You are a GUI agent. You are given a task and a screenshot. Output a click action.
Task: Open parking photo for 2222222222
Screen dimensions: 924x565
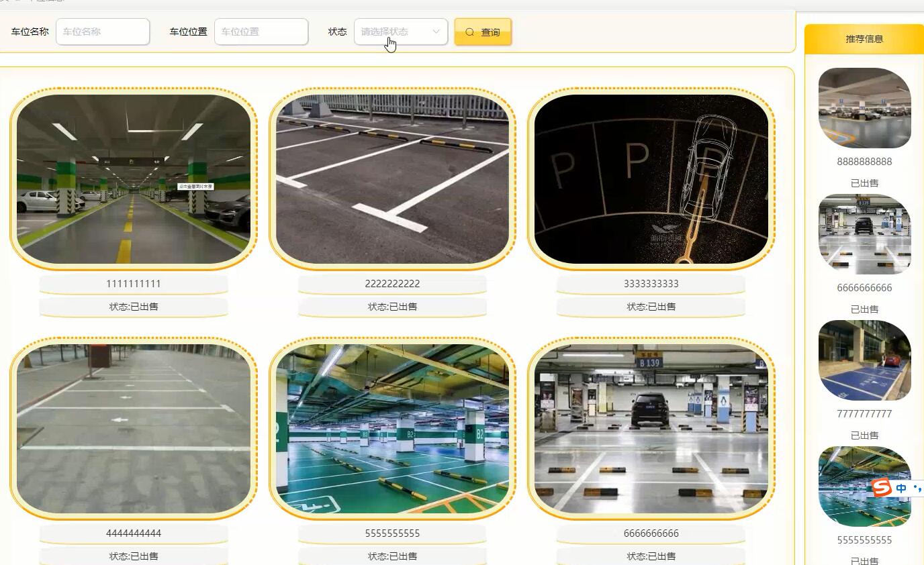tap(392, 179)
